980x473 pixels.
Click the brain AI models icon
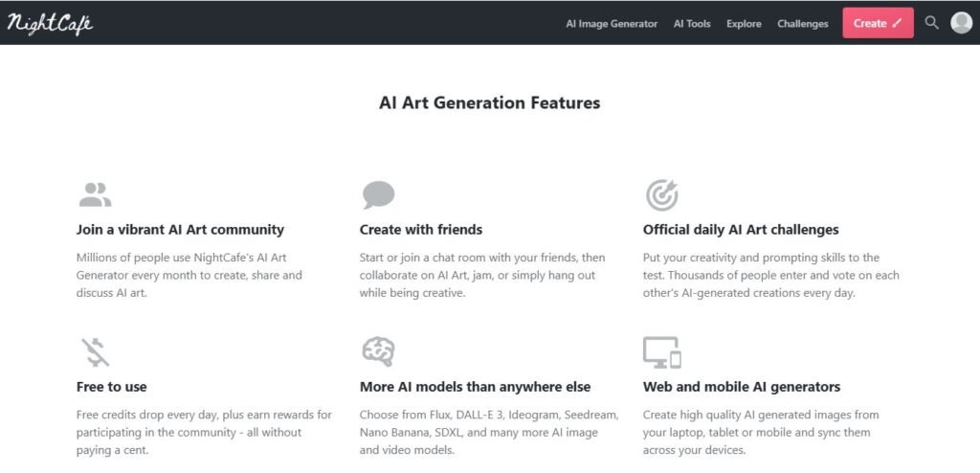tap(378, 352)
